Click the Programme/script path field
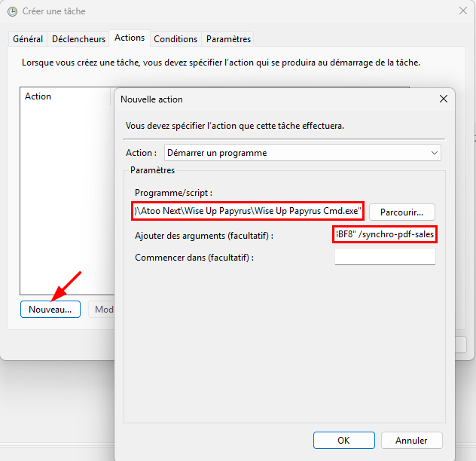Screen dimensions: 476x461 pos(248,211)
